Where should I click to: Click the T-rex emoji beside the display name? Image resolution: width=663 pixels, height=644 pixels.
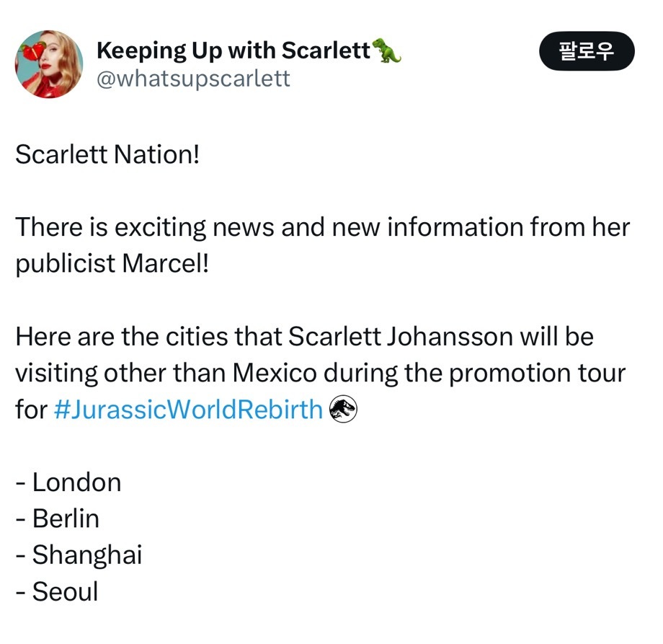tap(387, 50)
